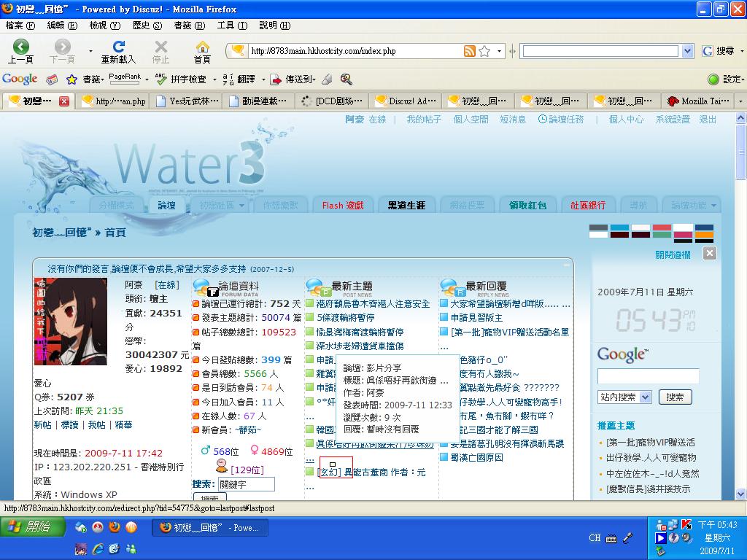Expand the 論壇功能 navigation dropdown

(x=694, y=206)
